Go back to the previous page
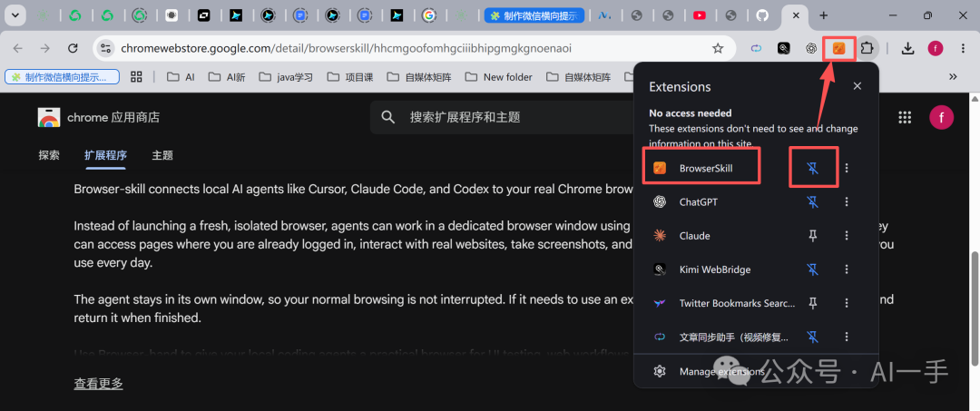 (17, 48)
